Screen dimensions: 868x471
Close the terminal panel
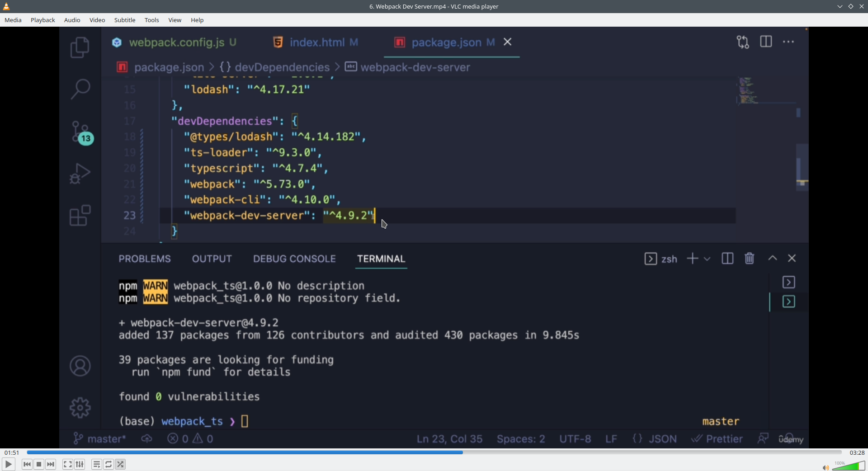click(x=792, y=258)
